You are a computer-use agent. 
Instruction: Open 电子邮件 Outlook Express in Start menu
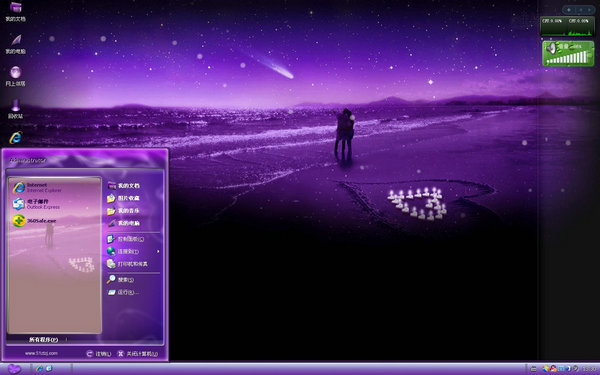pyautogui.click(x=36, y=204)
